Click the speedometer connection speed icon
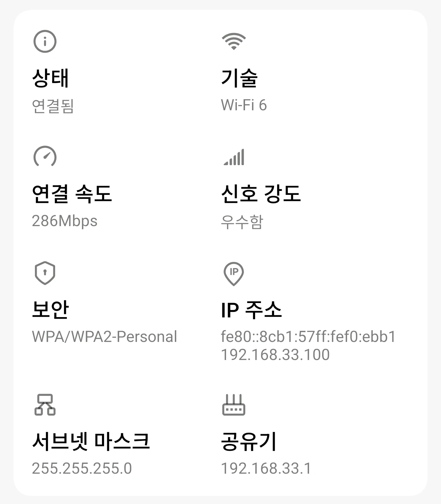441x504 pixels. coord(45,157)
